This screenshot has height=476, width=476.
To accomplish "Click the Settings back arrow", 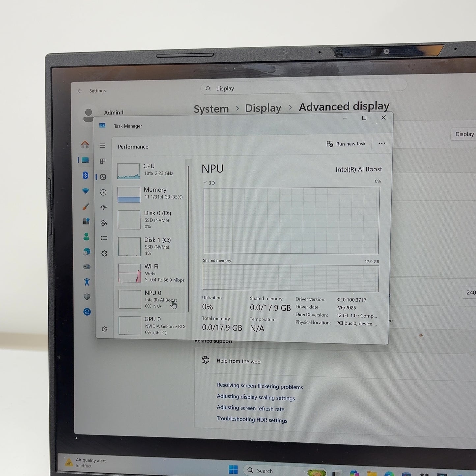I will click(x=79, y=91).
